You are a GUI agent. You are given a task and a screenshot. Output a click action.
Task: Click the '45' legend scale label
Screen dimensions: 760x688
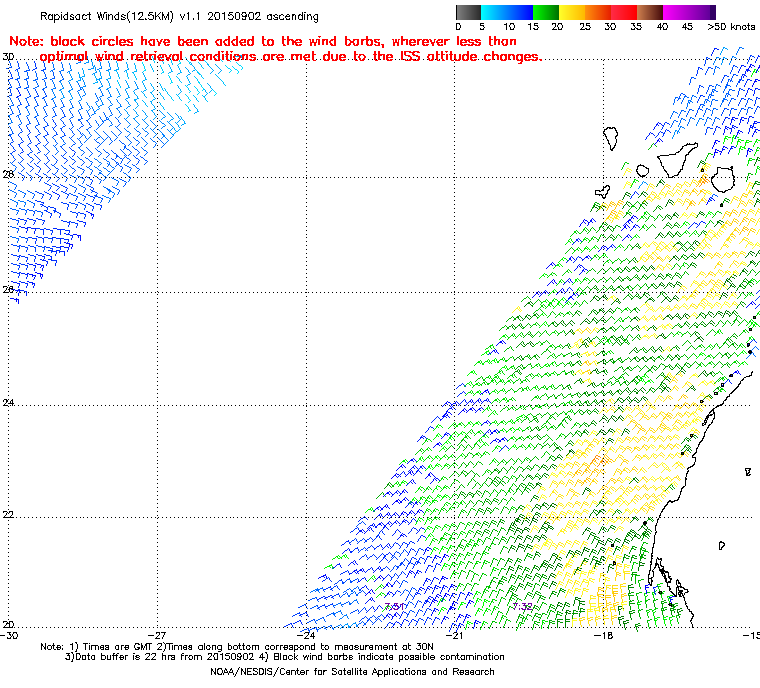pyautogui.click(x=687, y=27)
